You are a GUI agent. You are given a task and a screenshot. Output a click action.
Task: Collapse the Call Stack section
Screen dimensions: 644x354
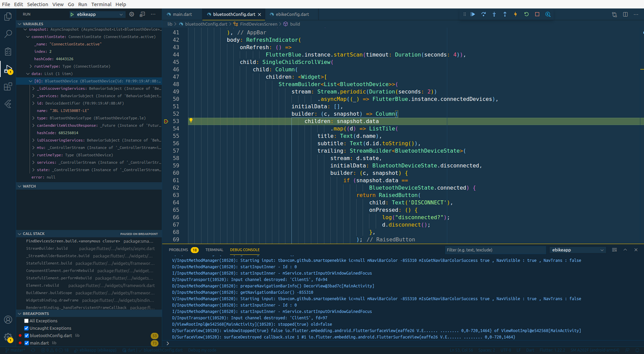point(89,234)
